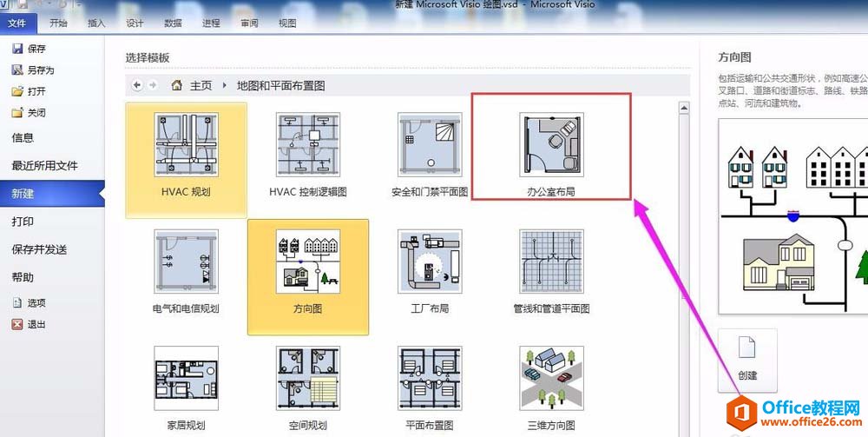Click 地图和平面布置图 breadcrumb text
This screenshot has height=437, width=868.
point(280,85)
